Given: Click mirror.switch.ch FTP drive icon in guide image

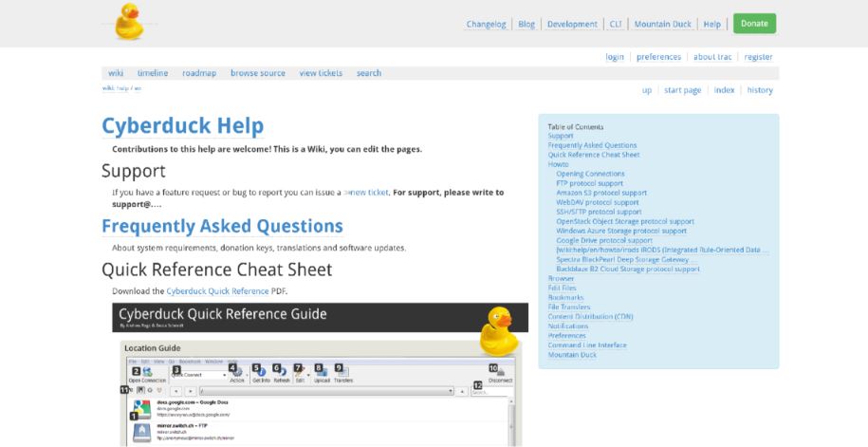Looking at the screenshot, I should (142, 432).
